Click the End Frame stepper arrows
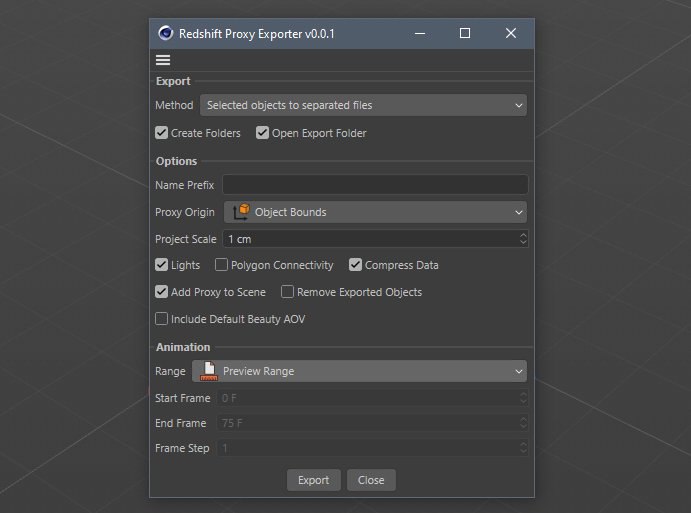Viewport: 691px width, 513px height. [x=523, y=423]
